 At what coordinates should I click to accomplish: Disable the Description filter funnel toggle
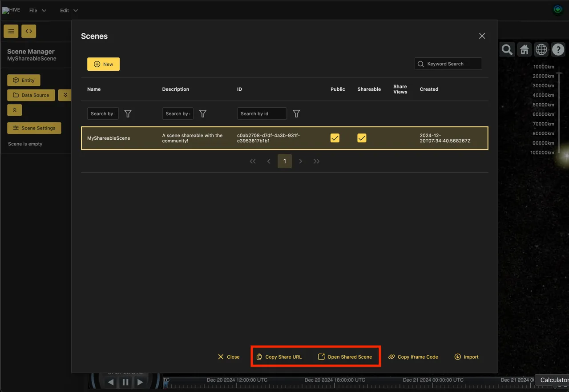[x=202, y=113]
